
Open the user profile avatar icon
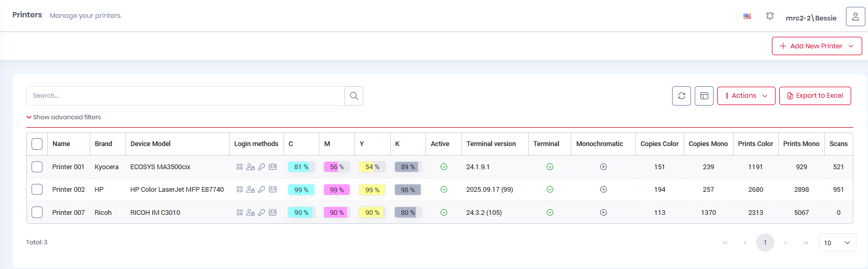pyautogui.click(x=855, y=16)
